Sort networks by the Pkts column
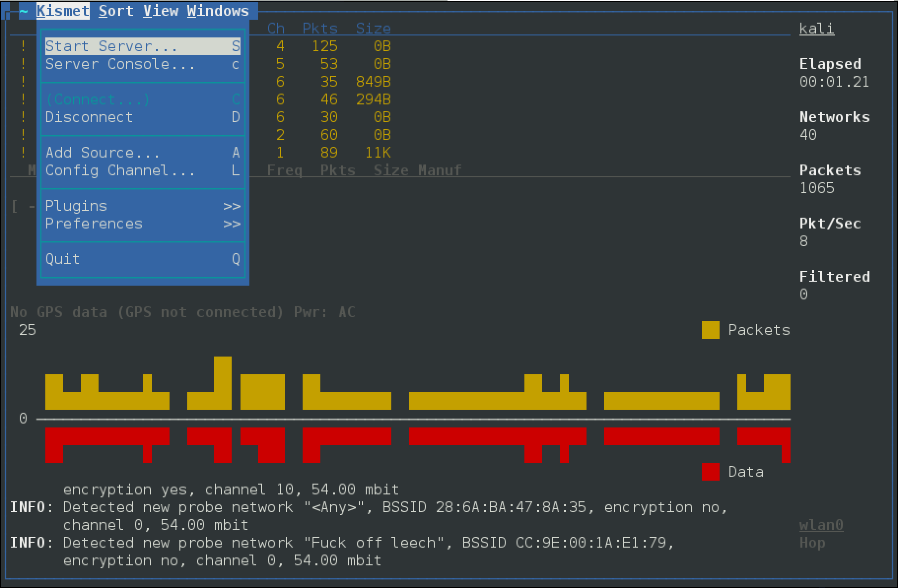This screenshot has height=588, width=898. click(319, 28)
